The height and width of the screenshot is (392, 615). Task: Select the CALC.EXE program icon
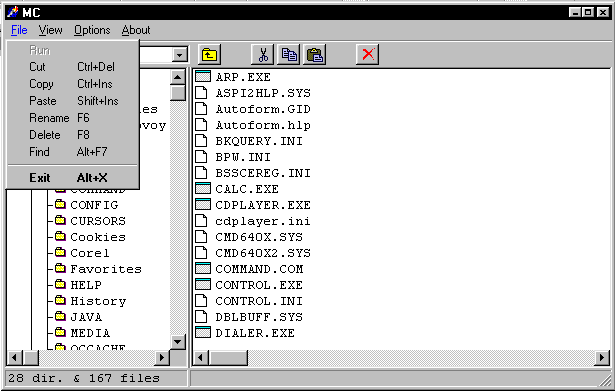tap(203, 189)
